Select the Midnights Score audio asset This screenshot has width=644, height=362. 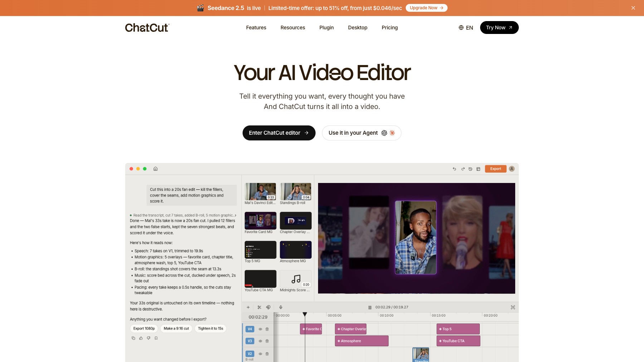pos(296,281)
